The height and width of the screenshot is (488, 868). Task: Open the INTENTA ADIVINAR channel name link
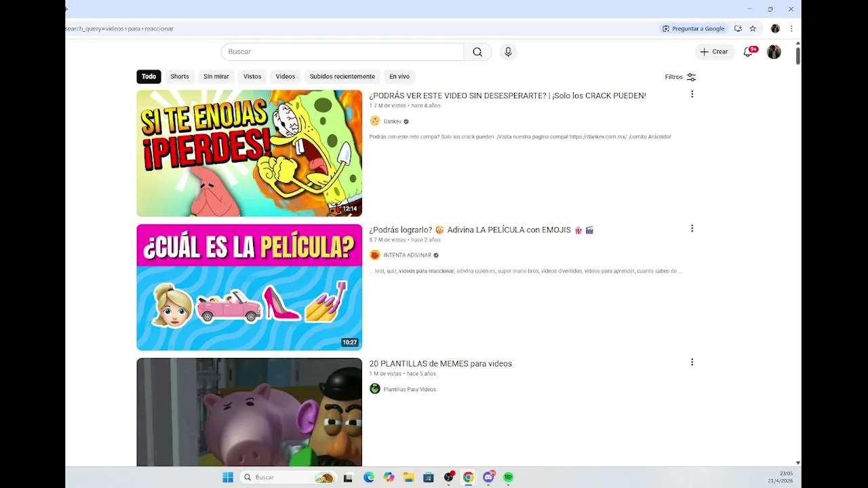[408, 256]
